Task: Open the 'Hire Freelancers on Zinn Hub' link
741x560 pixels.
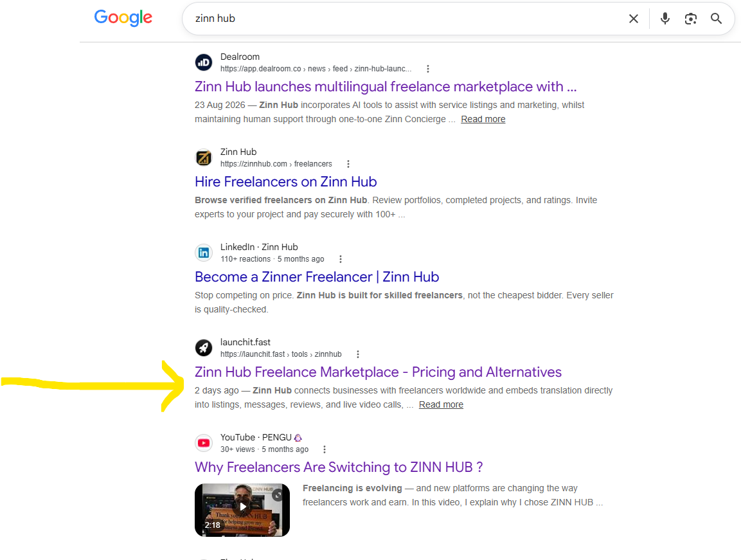Action: 286,181
